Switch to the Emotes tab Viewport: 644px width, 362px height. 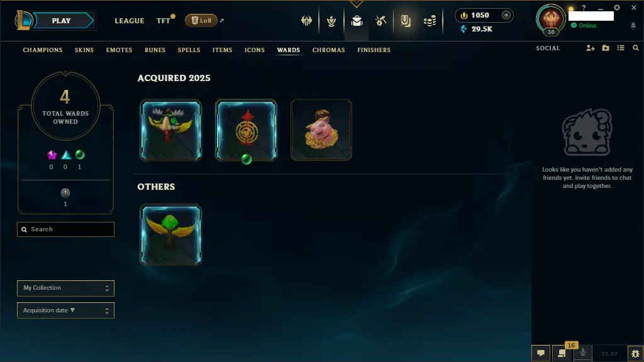point(119,50)
